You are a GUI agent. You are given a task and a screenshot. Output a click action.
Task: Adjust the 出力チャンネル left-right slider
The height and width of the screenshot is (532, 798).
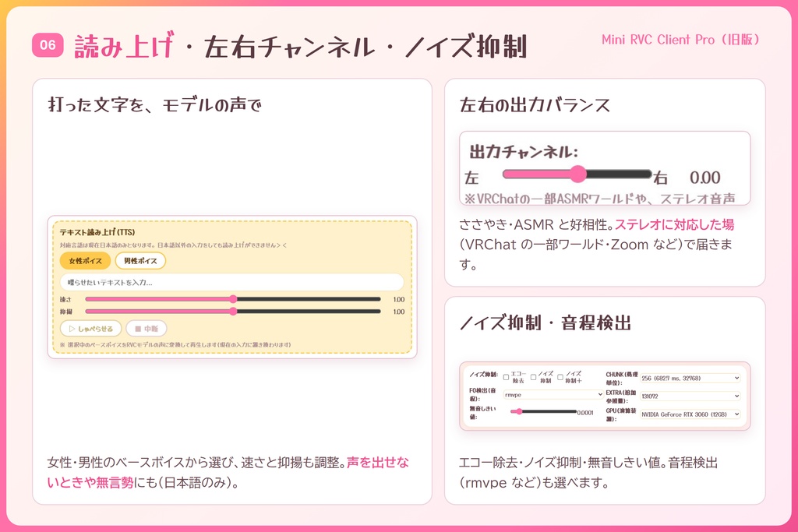pos(577,174)
